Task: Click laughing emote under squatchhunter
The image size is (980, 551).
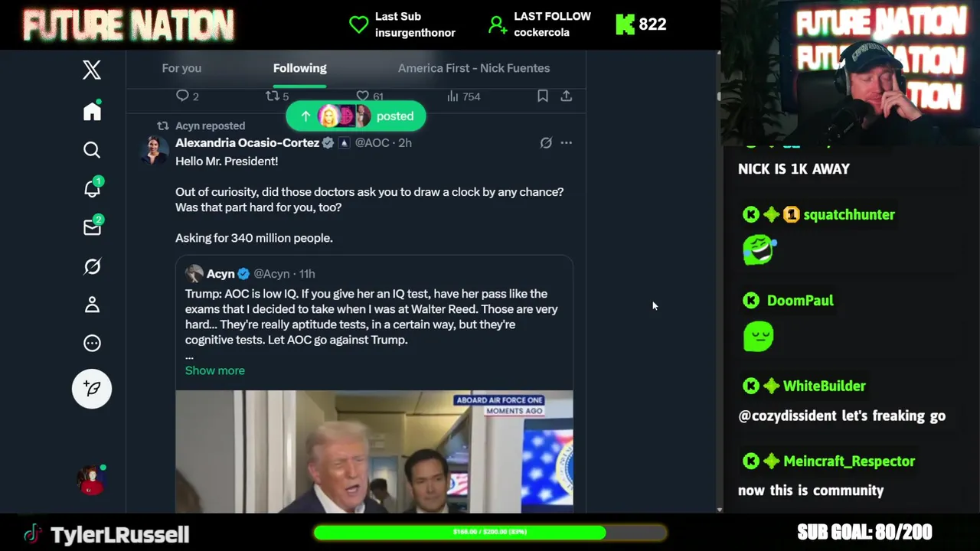Action: 759,250
